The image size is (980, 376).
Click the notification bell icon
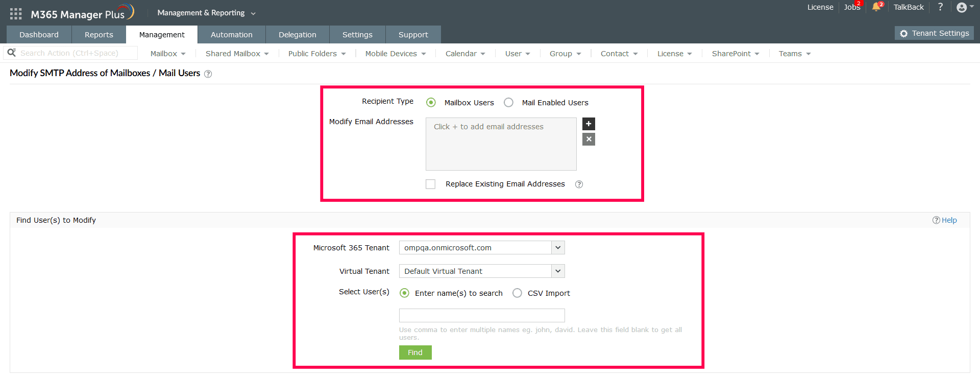(x=876, y=7)
